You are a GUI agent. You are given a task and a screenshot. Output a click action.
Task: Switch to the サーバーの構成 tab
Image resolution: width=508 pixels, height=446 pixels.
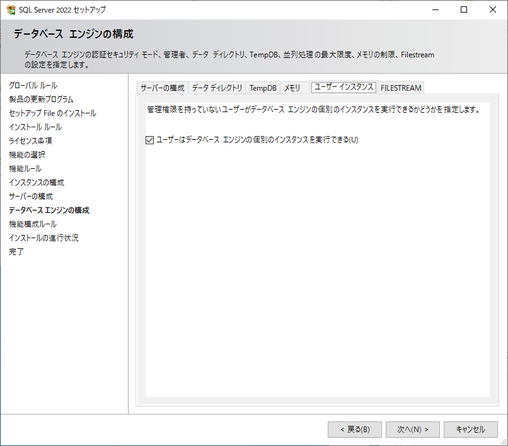click(162, 88)
